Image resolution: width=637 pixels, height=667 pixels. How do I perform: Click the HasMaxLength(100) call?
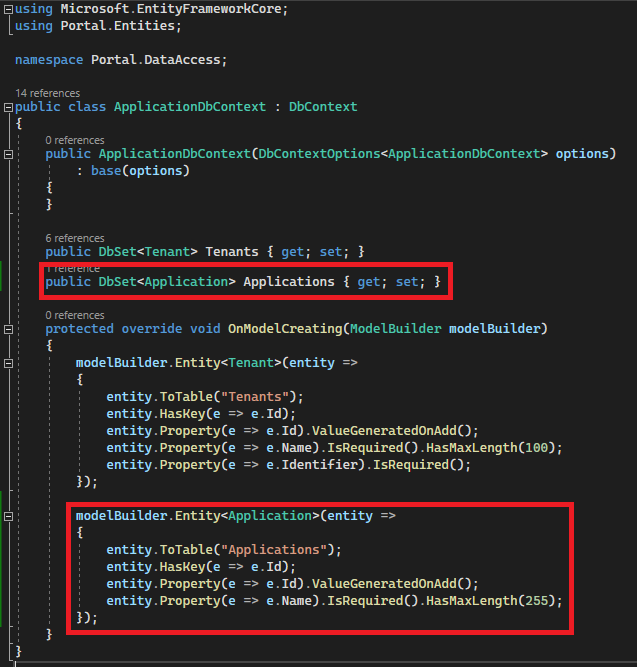click(496, 447)
